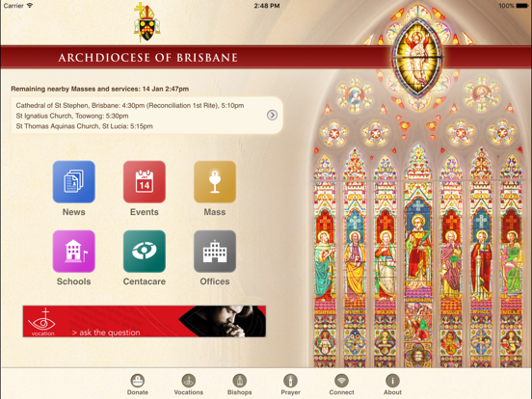This screenshot has width=532, height=399.
Task: Open the Schools icon
Action: point(73,252)
